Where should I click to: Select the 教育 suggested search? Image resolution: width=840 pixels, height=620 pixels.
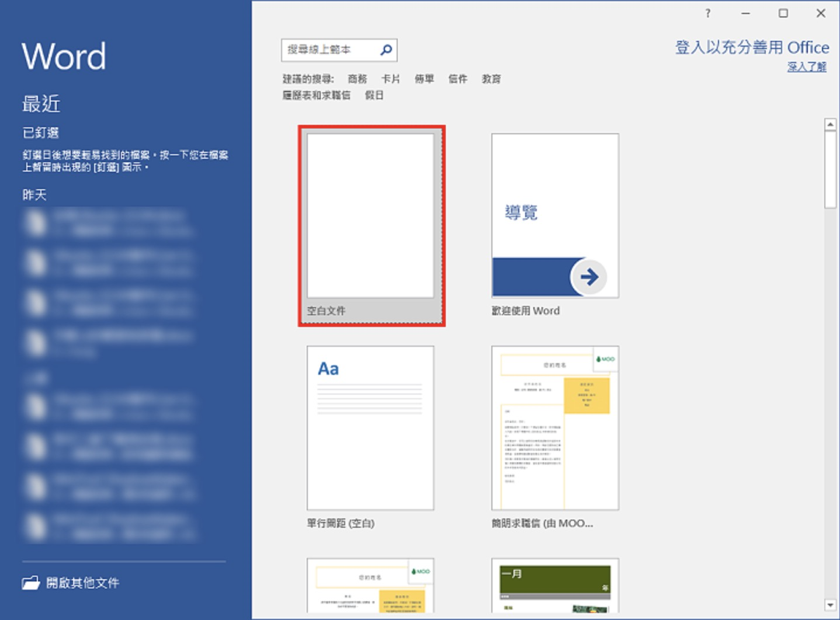pyautogui.click(x=491, y=79)
